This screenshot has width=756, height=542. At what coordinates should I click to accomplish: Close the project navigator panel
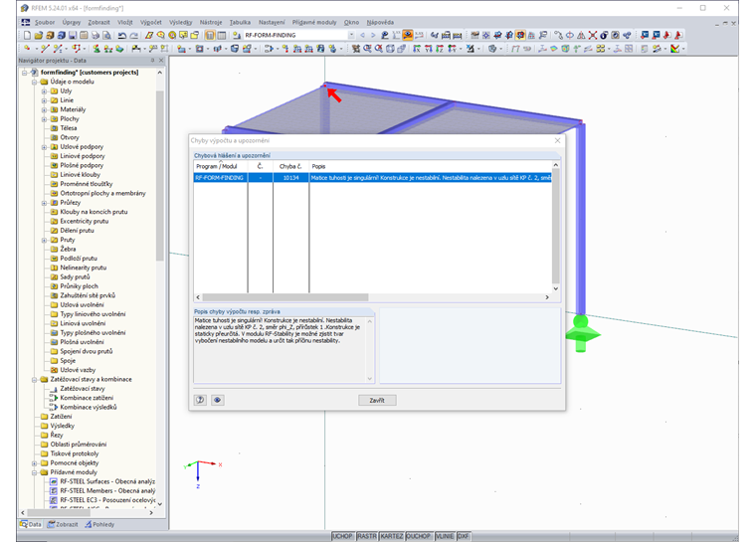tap(161, 61)
